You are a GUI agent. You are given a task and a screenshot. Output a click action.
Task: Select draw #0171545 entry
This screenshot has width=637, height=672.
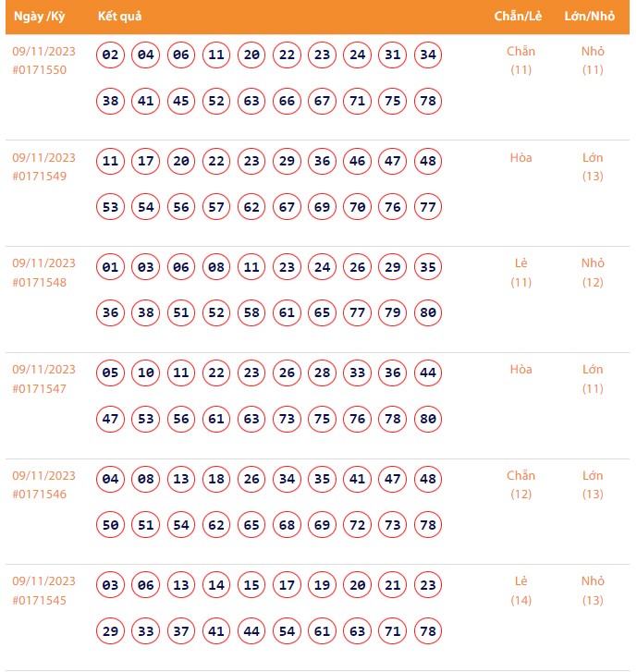39,601
